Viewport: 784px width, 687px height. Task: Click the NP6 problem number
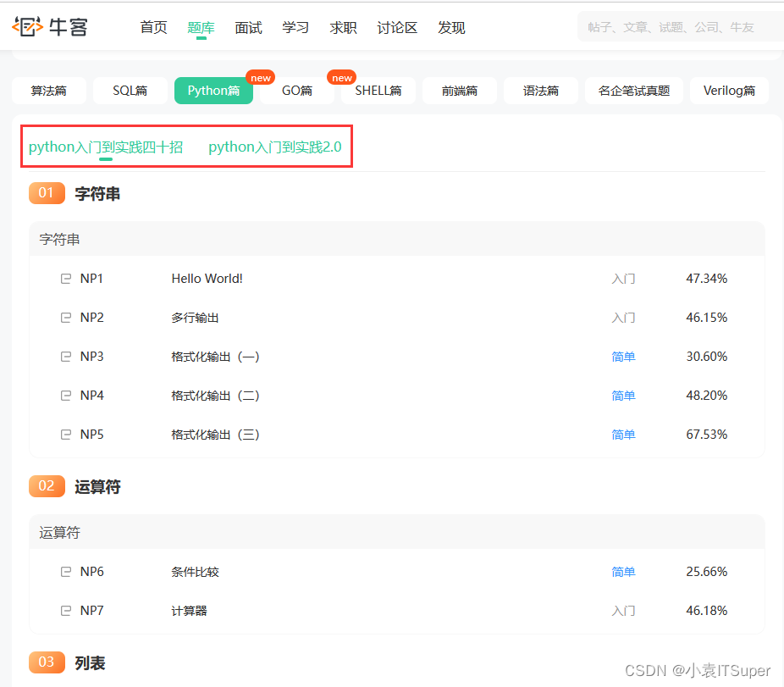92,572
